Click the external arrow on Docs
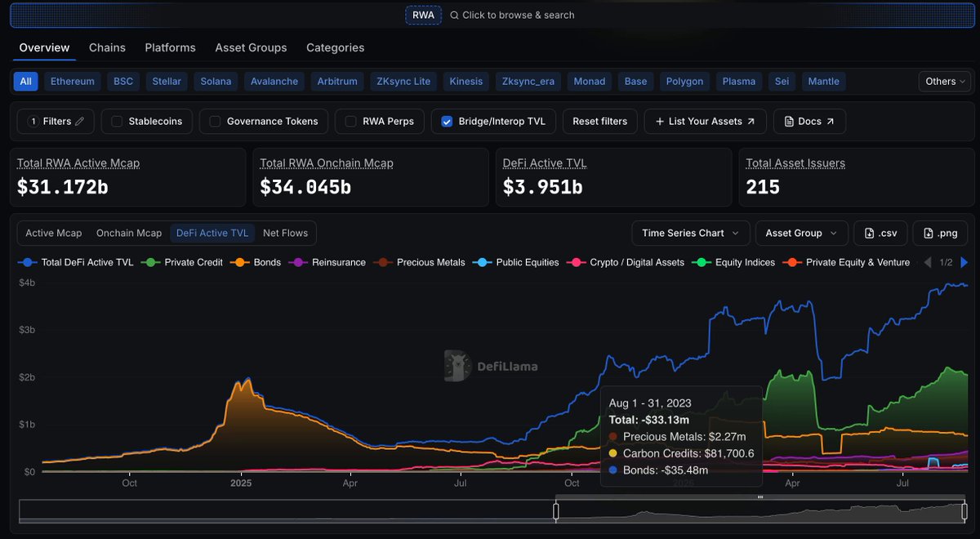Viewport: 980px width, 539px height. click(x=831, y=121)
